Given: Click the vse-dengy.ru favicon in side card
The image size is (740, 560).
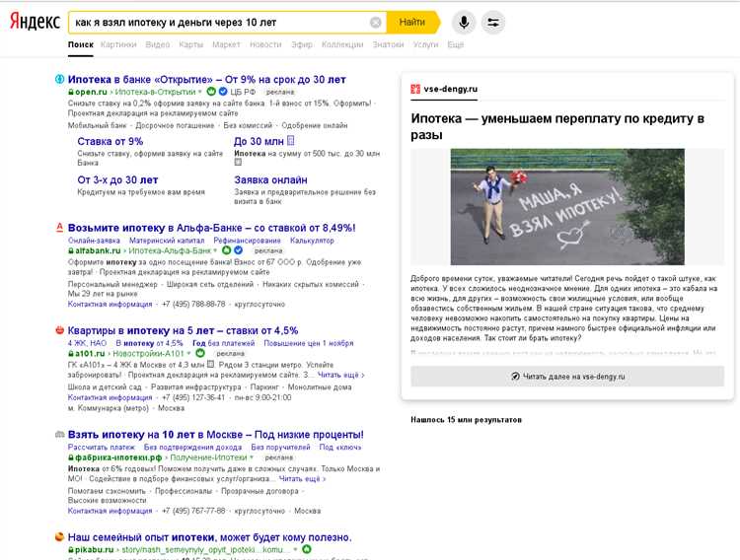Looking at the screenshot, I should point(415,89).
